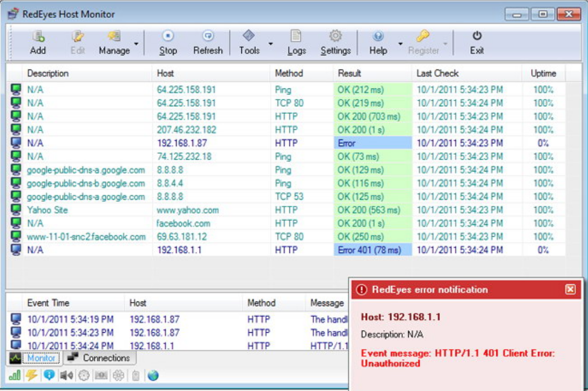Click the globe icon in status bar
This screenshot has height=391, width=588.
[153, 375]
